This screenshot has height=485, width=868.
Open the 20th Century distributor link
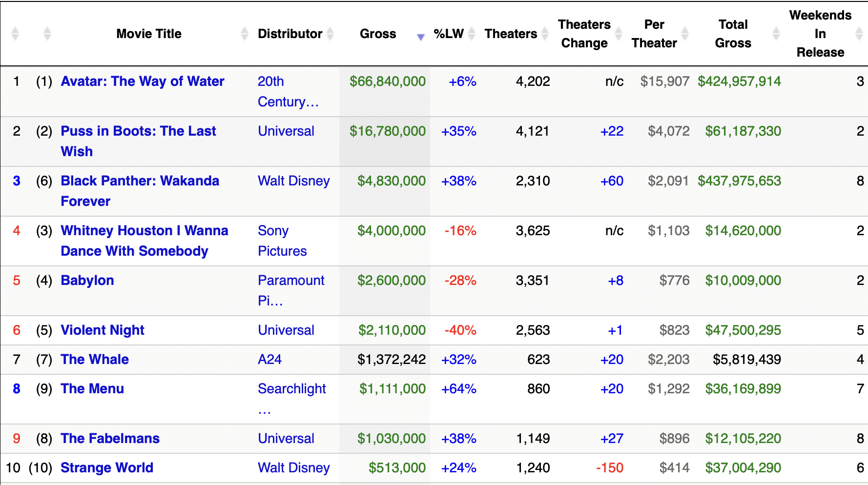(288, 91)
